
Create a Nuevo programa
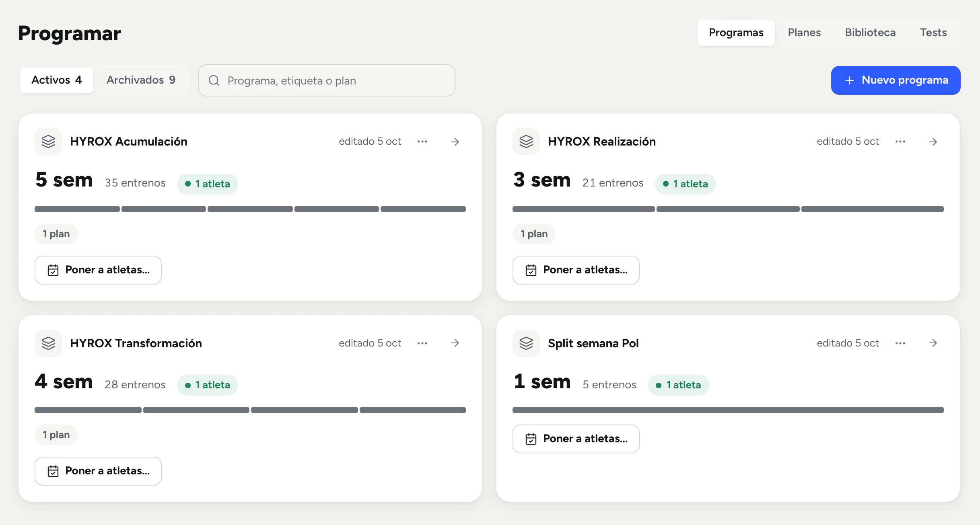[896, 80]
